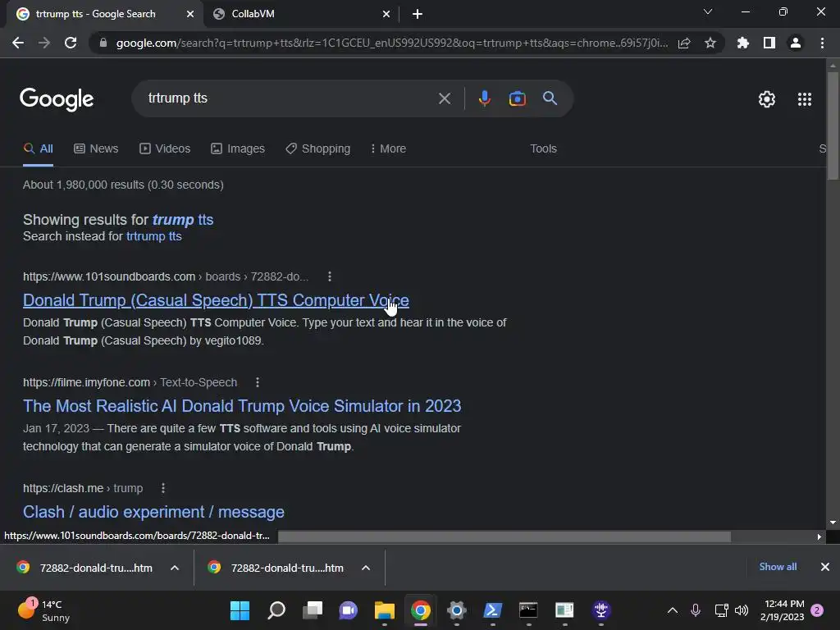Switch to News results
Viewport: 840px width, 630px height.
click(x=96, y=149)
